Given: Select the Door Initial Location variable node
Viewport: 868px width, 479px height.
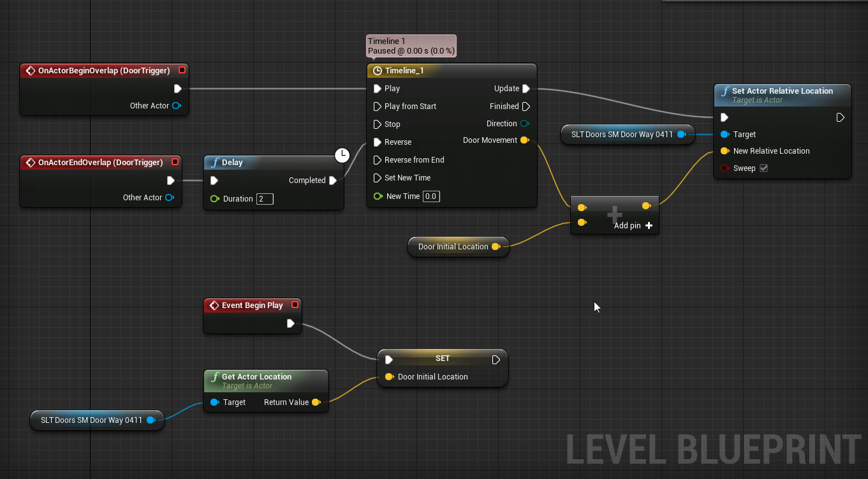Looking at the screenshot, I should (453, 247).
